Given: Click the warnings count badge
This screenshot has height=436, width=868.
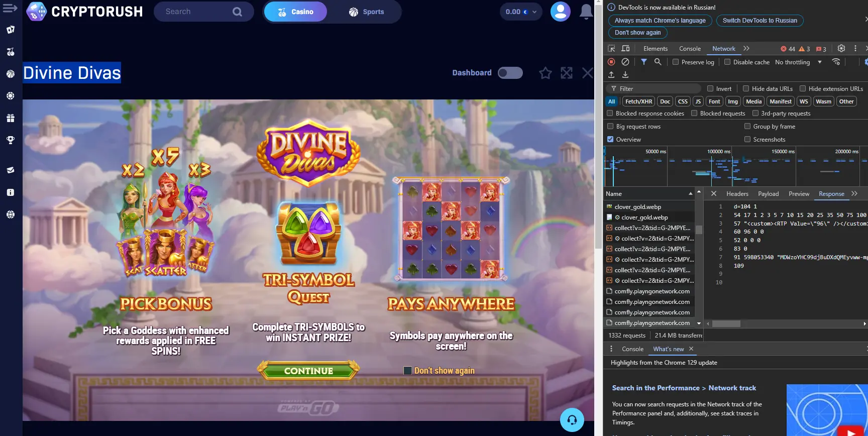Looking at the screenshot, I should pyautogui.click(x=804, y=49).
